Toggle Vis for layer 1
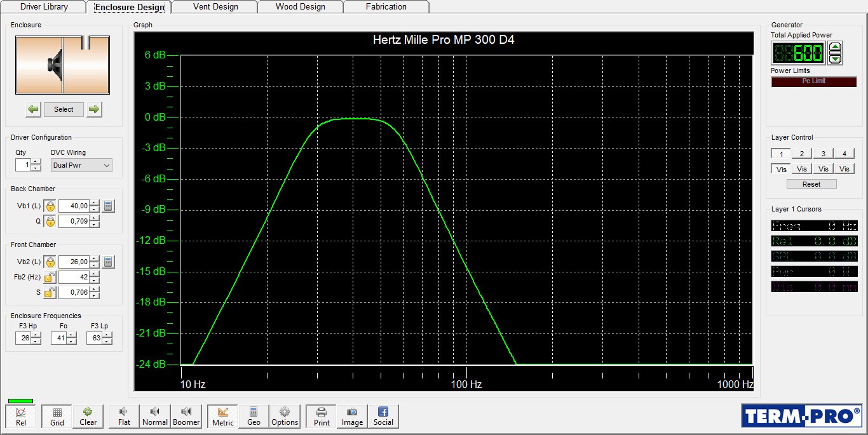 tap(781, 169)
